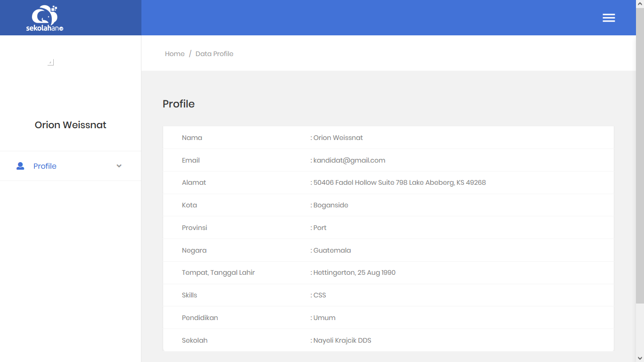The height and width of the screenshot is (362, 644).
Task: Click the broken avatar image in sidebar
Action: [x=51, y=62]
